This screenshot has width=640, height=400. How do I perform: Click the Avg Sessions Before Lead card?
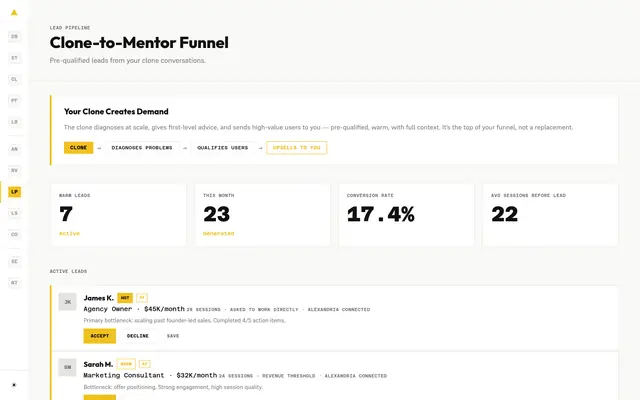pyautogui.click(x=550, y=215)
